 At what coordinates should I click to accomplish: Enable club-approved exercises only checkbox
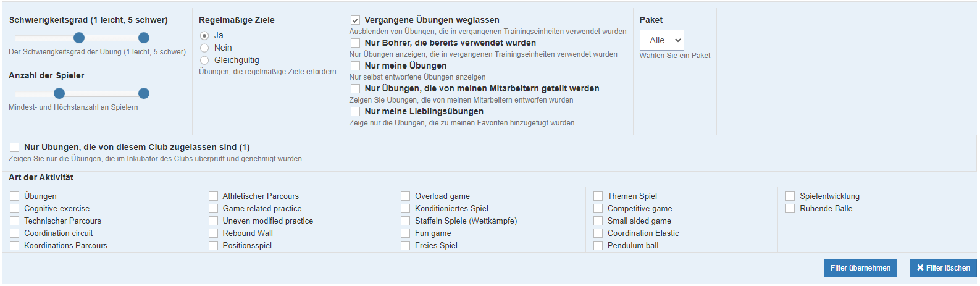pyautogui.click(x=15, y=148)
